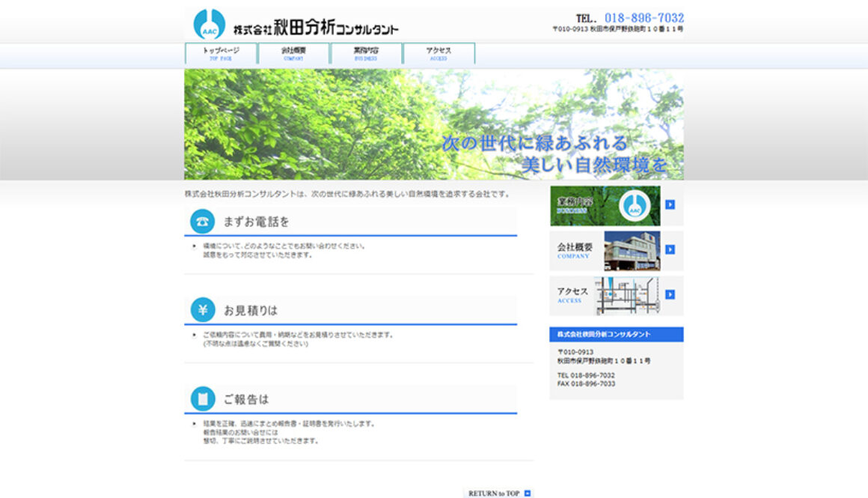The image size is (868, 498).
Task: Click the header address line under TEL
Action: [618, 28]
